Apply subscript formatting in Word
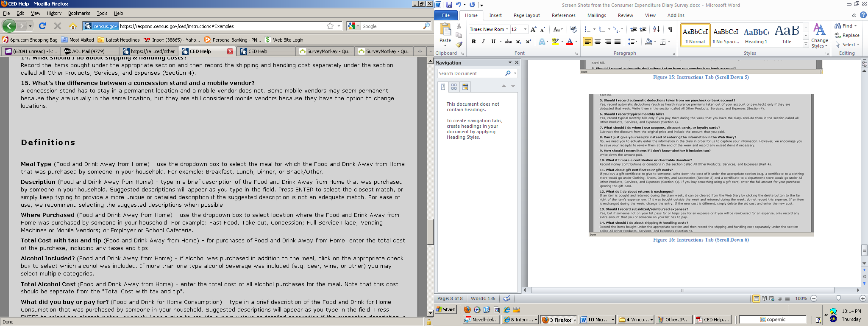The height and width of the screenshot is (326, 868). [x=519, y=42]
